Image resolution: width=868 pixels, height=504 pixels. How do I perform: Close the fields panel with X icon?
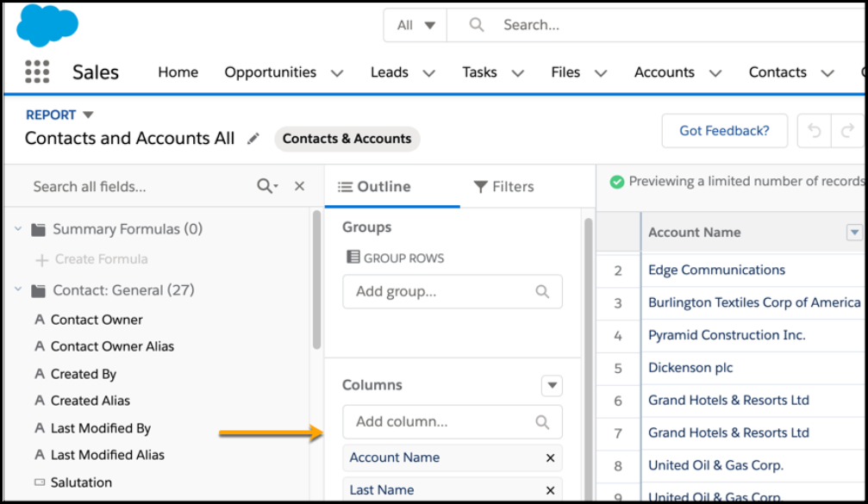[x=299, y=186]
